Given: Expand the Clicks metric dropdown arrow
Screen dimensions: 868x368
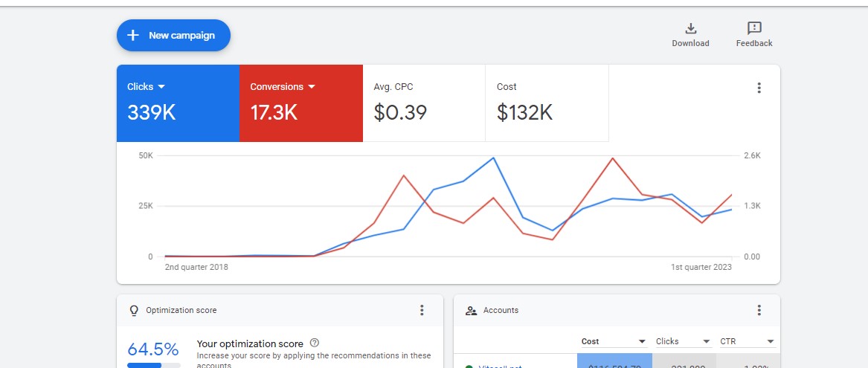Looking at the screenshot, I should [161, 87].
